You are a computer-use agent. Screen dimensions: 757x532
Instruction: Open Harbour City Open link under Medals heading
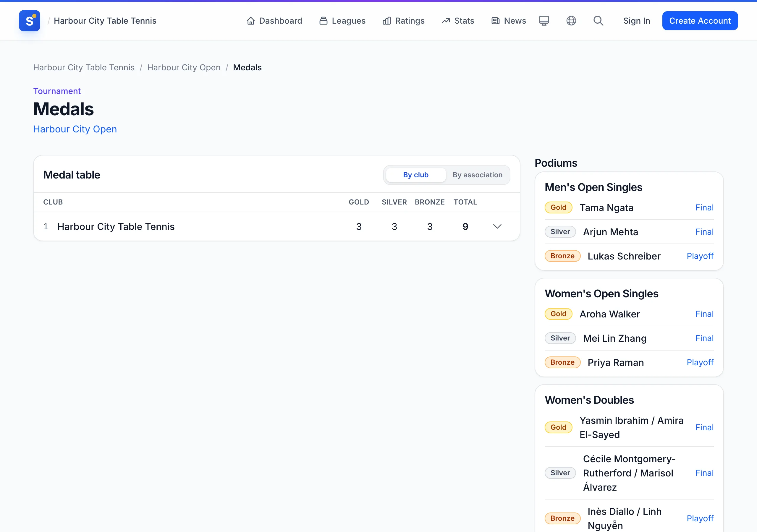tap(75, 129)
